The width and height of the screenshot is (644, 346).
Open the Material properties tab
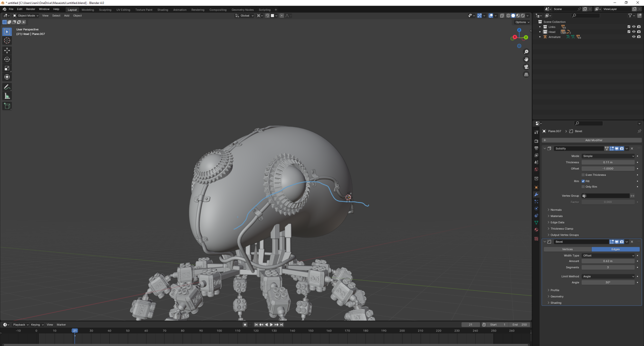pyautogui.click(x=536, y=230)
